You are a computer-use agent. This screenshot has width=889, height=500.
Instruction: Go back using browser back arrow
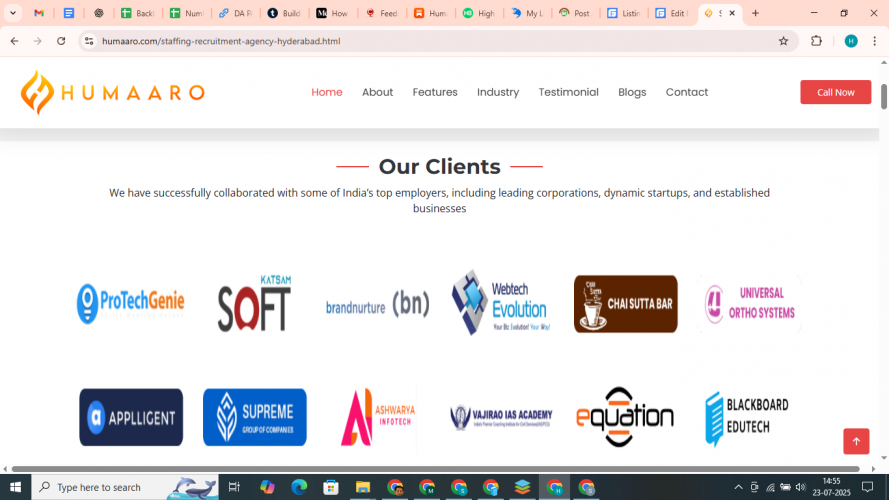click(x=14, y=41)
